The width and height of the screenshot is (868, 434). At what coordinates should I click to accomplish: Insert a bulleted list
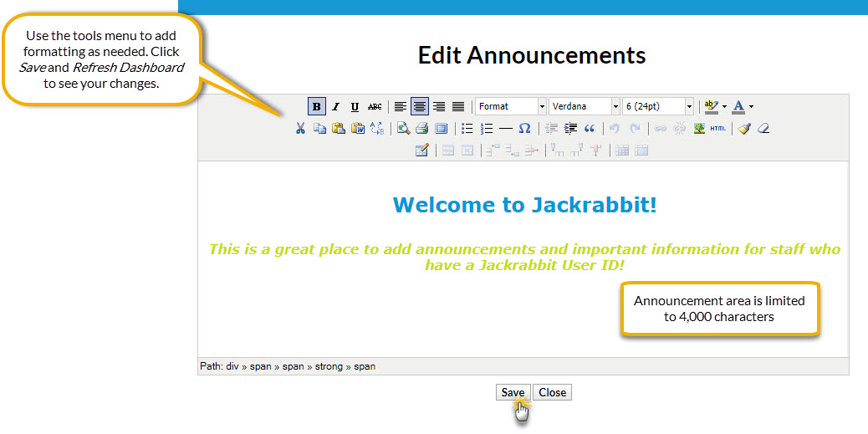click(467, 129)
